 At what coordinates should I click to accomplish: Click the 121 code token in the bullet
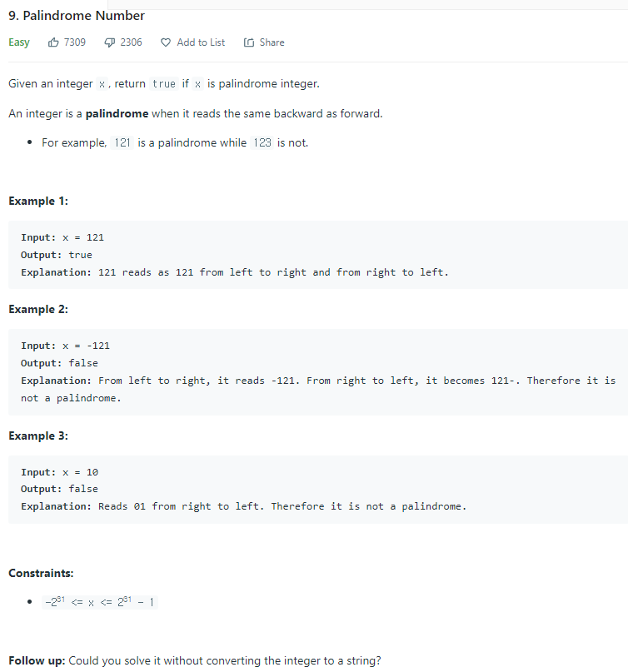coord(122,142)
